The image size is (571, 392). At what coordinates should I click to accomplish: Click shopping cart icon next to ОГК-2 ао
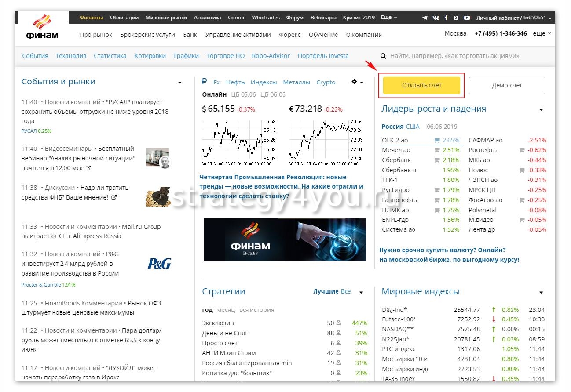click(x=437, y=141)
